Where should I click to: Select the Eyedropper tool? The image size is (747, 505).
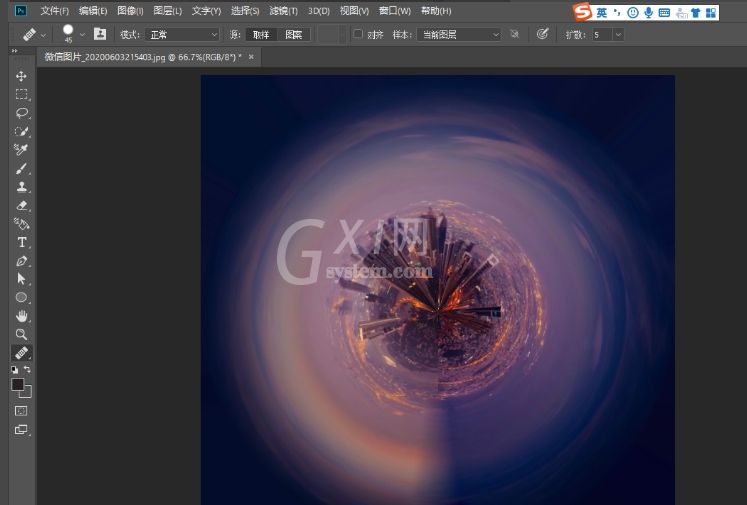tap(21, 150)
